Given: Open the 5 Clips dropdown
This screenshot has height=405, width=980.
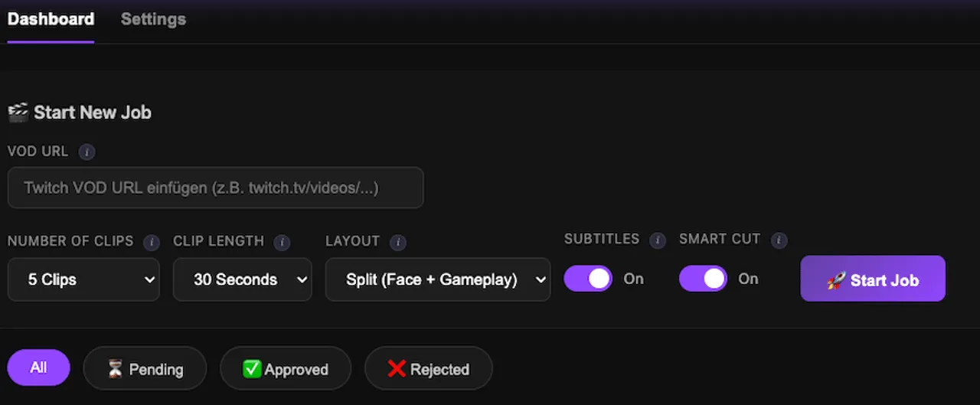Looking at the screenshot, I should [83, 279].
